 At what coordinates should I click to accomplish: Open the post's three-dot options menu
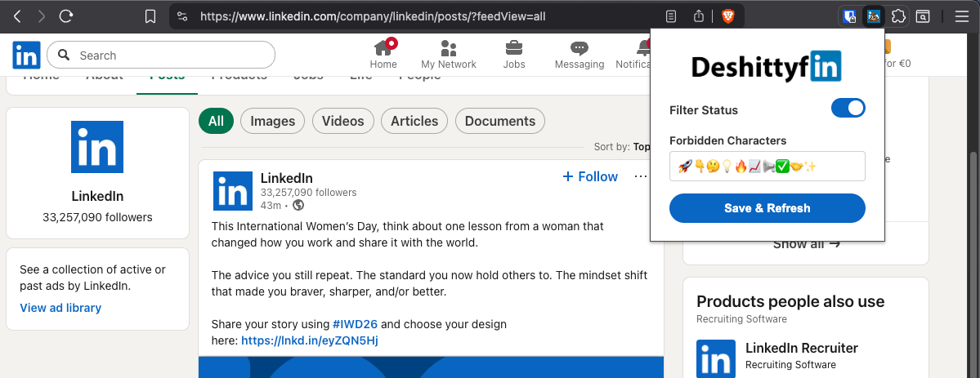click(641, 176)
